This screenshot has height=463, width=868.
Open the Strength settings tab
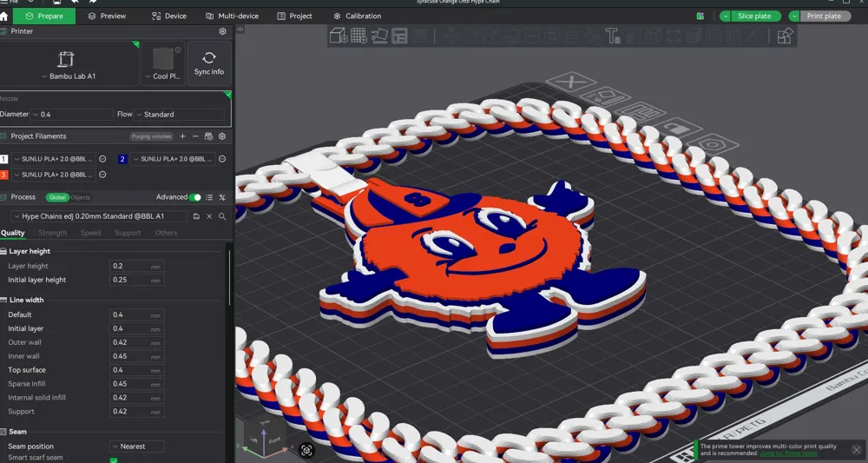tap(53, 233)
